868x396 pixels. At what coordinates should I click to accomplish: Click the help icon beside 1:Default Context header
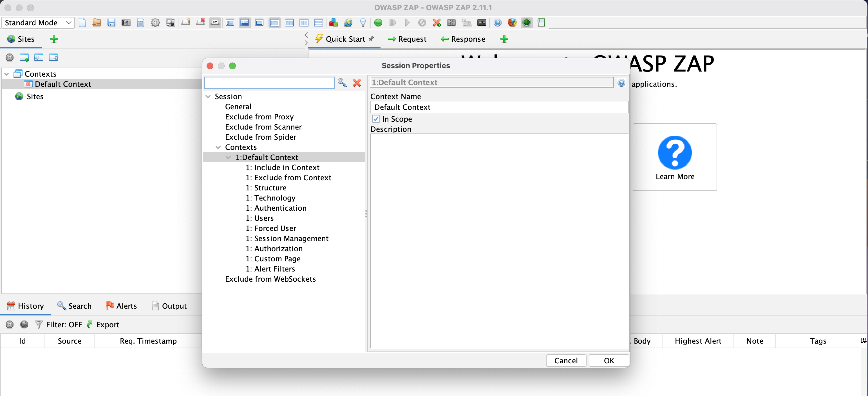pyautogui.click(x=621, y=83)
